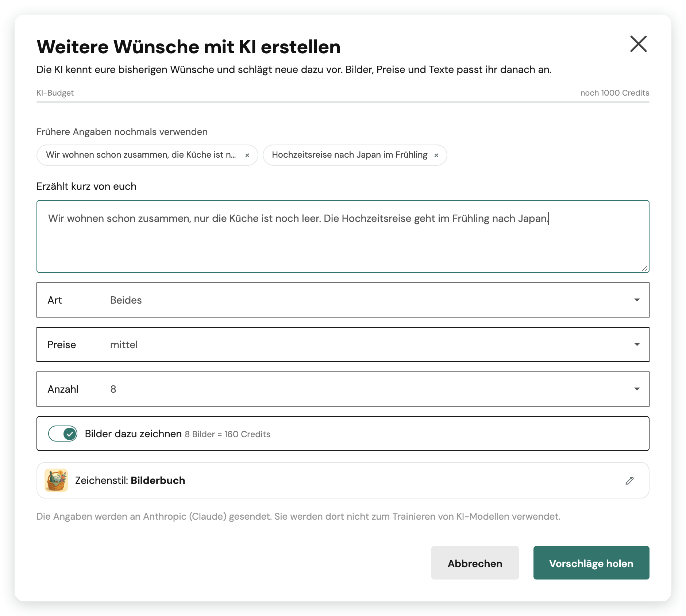Click the KI-Budget progress bar
Screen dimensions: 686x616
click(343, 102)
